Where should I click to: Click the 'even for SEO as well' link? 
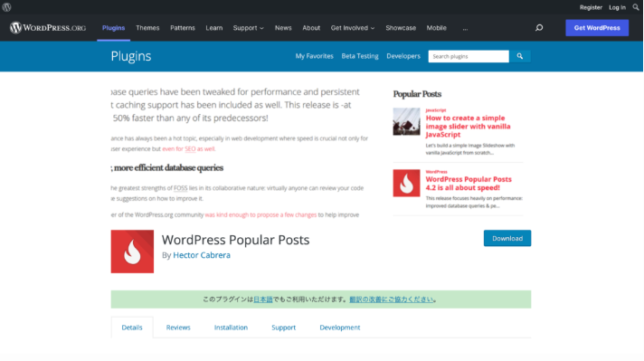(x=188, y=148)
